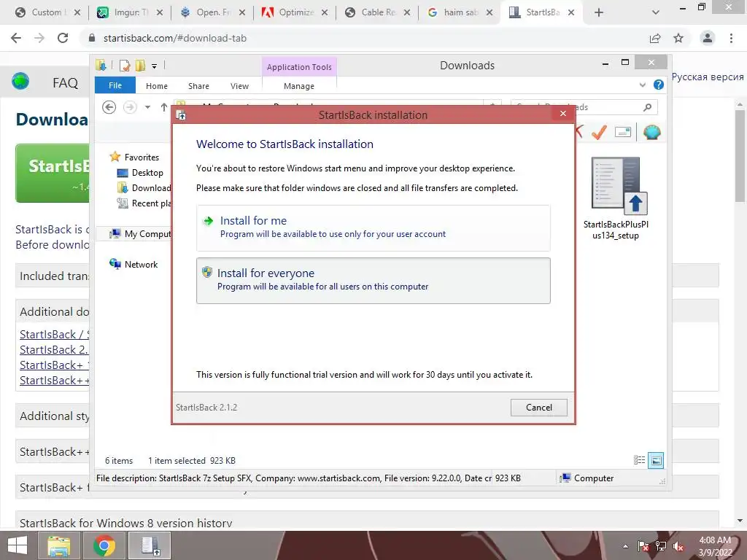
Task: Open the FAQ link on website
Action: (65, 83)
